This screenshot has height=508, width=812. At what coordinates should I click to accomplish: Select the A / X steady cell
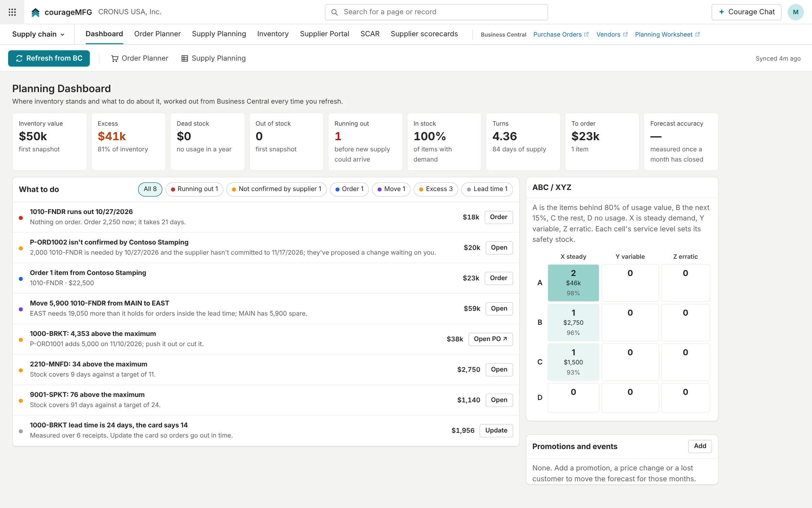coord(573,283)
